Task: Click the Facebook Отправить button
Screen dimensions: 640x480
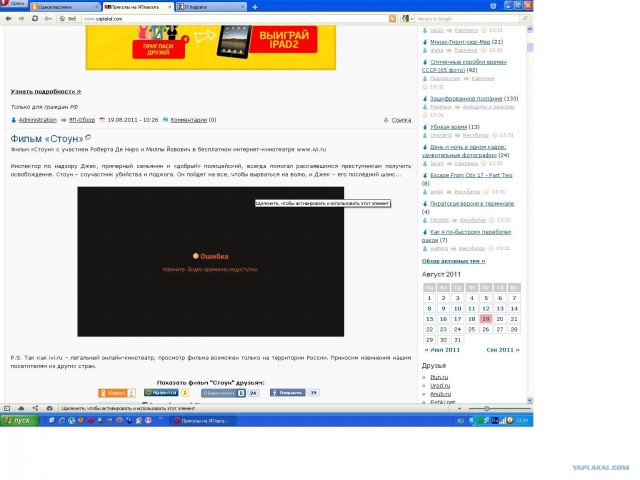Action: pos(287,393)
